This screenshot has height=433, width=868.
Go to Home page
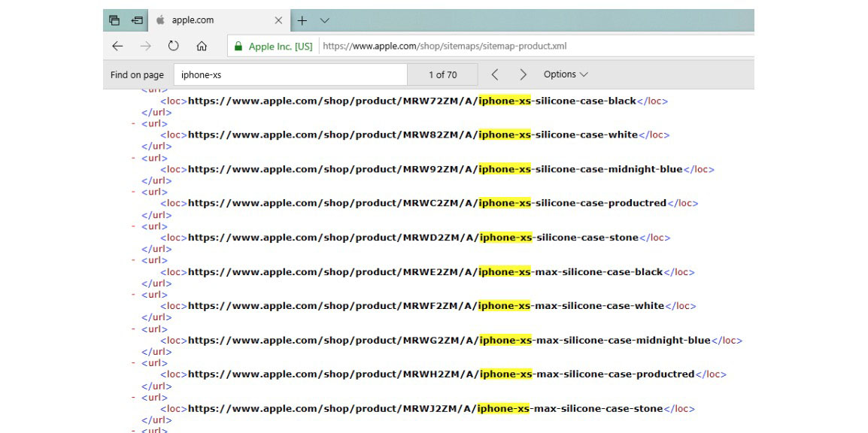tap(202, 47)
